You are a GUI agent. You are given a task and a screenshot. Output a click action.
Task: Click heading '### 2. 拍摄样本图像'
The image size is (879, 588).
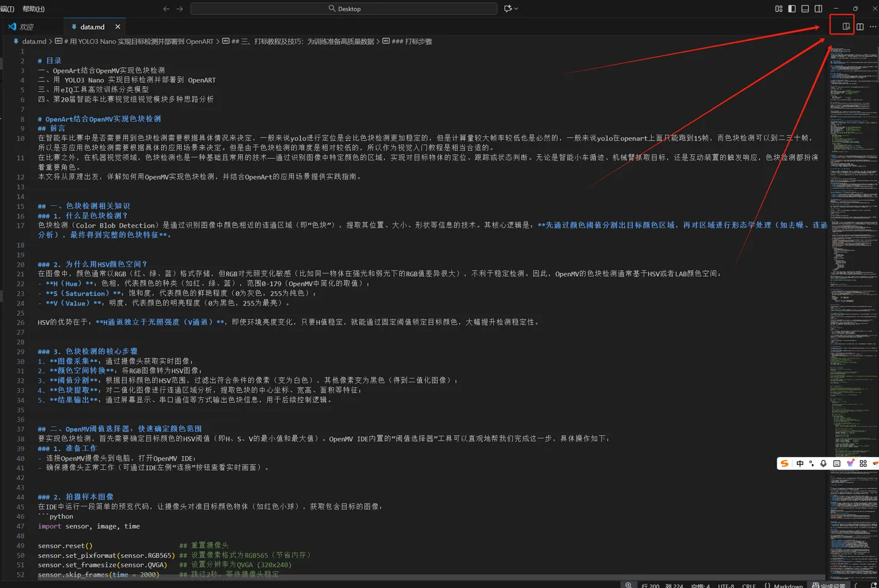coord(75,496)
